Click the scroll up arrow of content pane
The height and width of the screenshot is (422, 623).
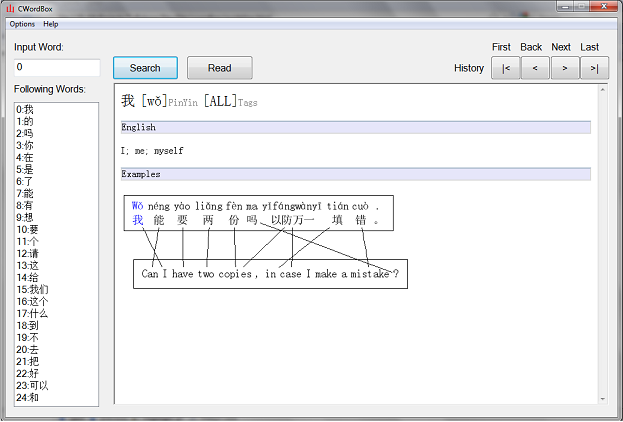coord(603,90)
